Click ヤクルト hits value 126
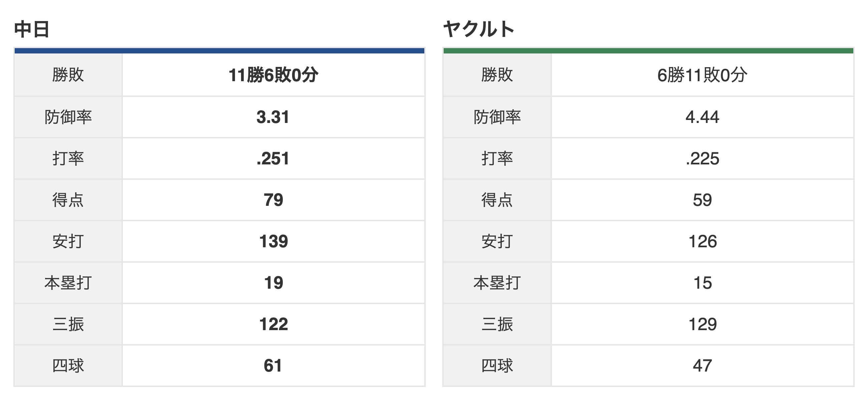The image size is (868, 411). point(702,241)
